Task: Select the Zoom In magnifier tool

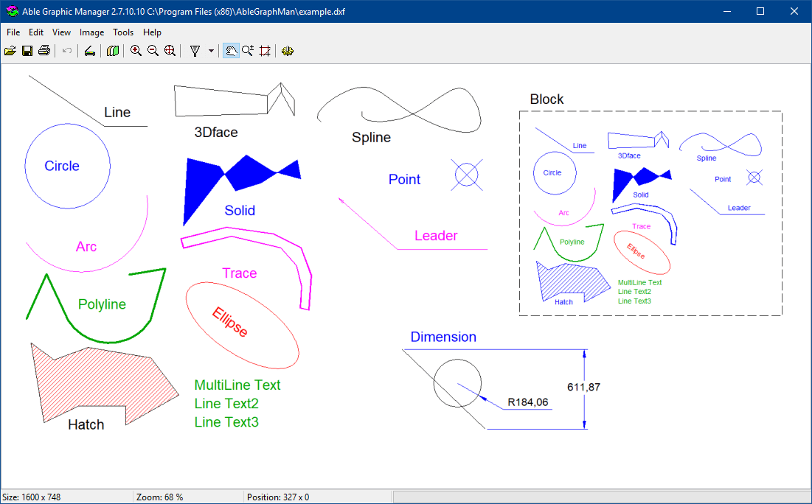Action: (x=136, y=50)
